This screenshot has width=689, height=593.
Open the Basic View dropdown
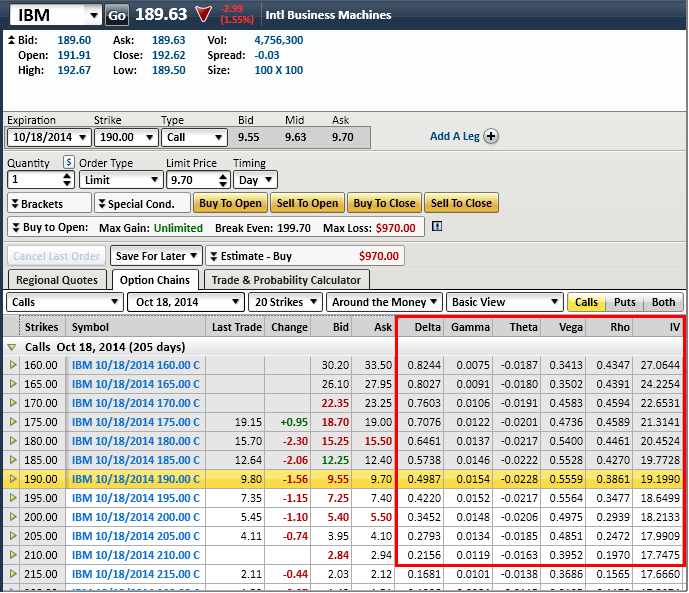[504, 302]
